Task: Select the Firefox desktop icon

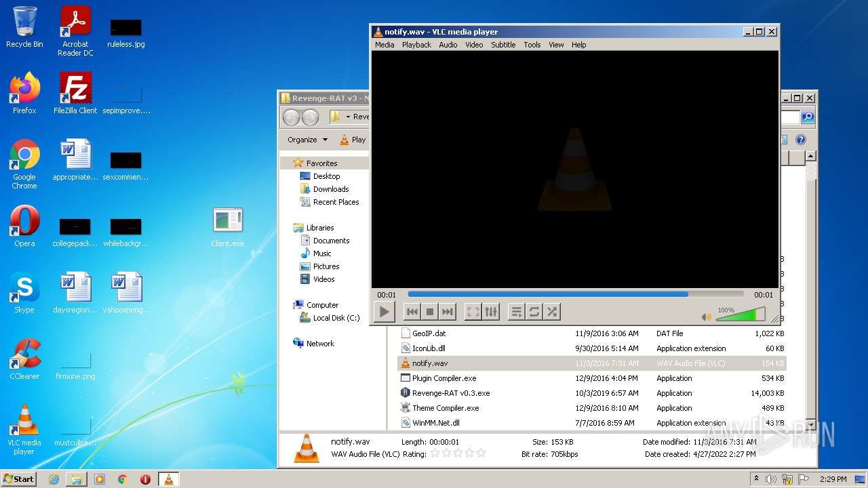Action: pyautogui.click(x=24, y=94)
